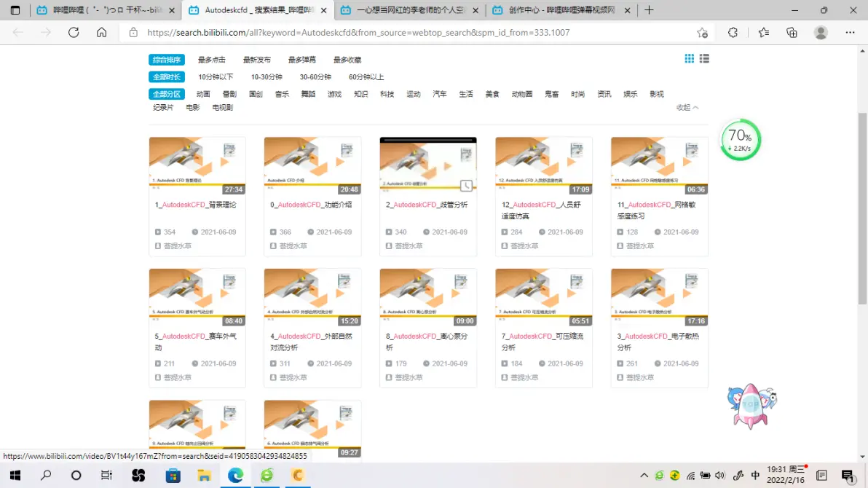
Task: Select 综合排序 sort option
Action: click(x=167, y=60)
